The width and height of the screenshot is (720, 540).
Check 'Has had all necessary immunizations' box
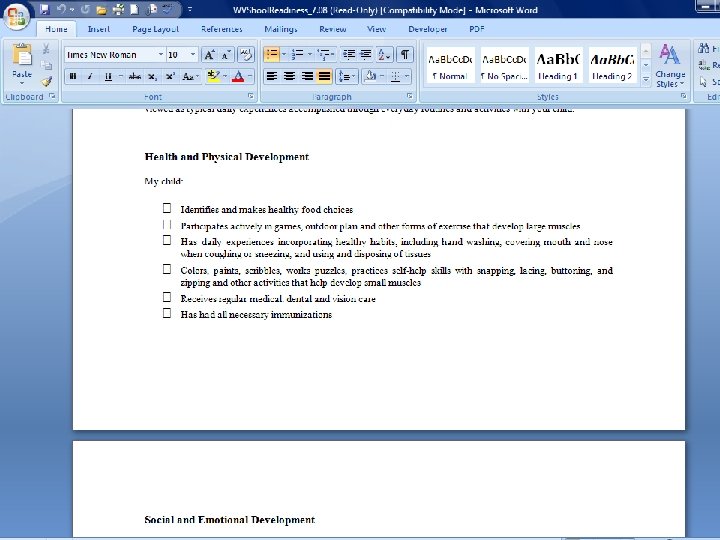point(167,313)
